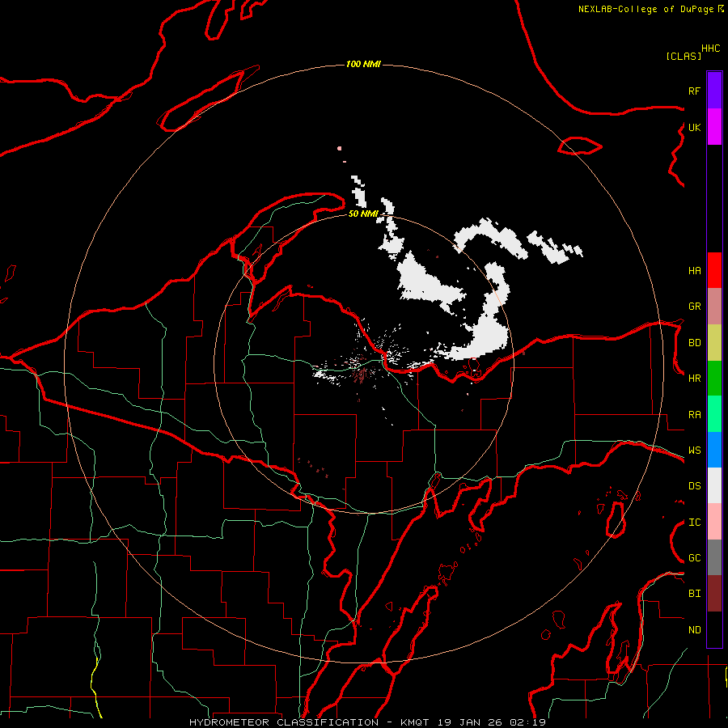Click the GC legend label

[x=694, y=558]
